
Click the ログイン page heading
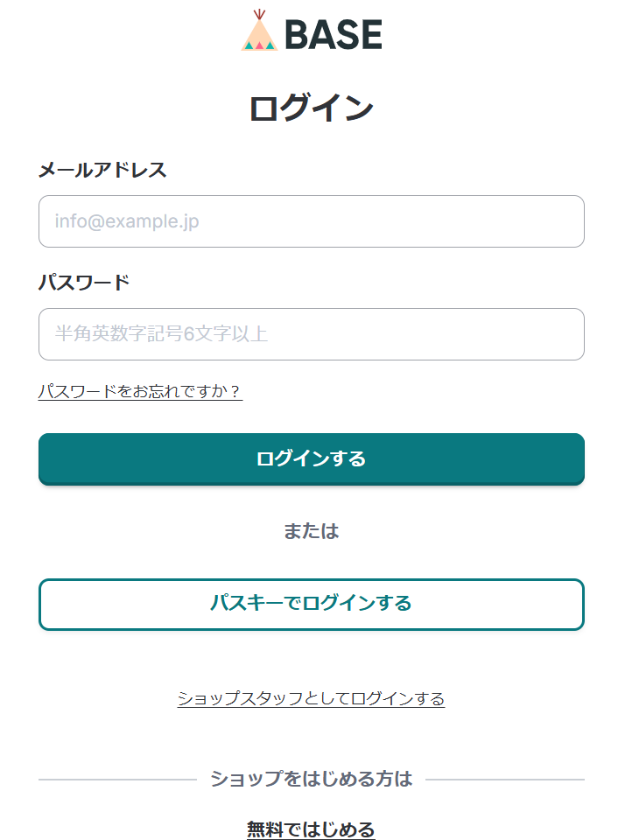pyautogui.click(x=312, y=109)
